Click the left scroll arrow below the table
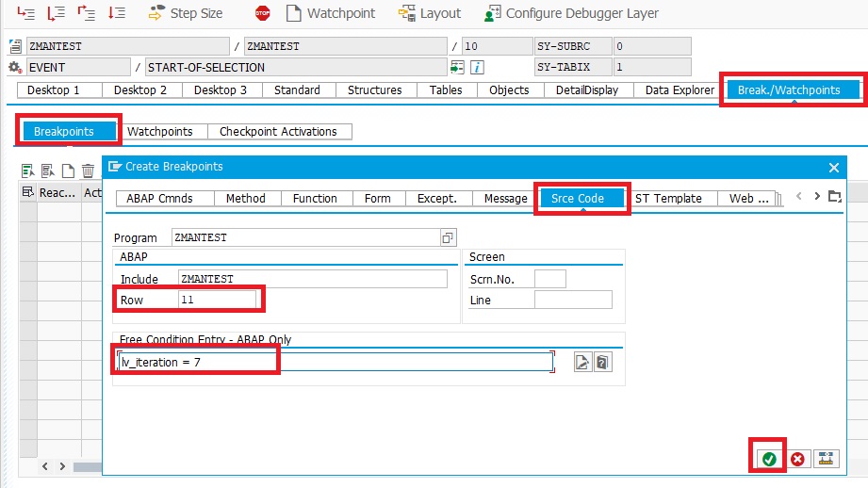 45,466
